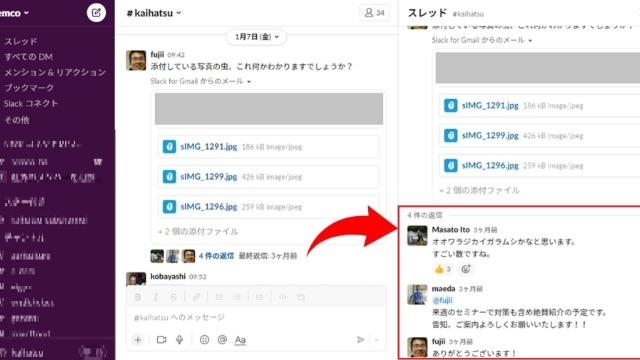
Task: Show +2 個の添付ファイル in the thread
Action: pyautogui.click(x=479, y=190)
